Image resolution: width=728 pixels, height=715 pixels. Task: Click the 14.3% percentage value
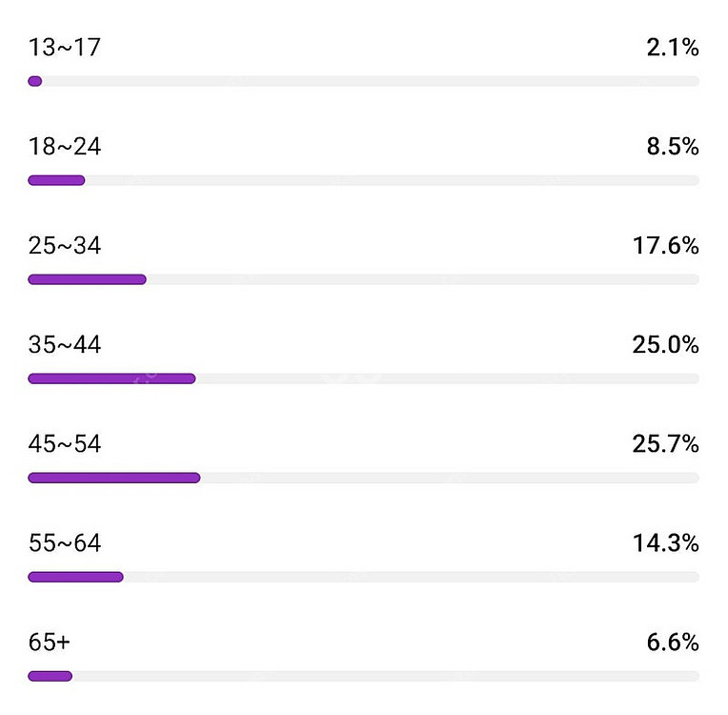click(x=666, y=543)
